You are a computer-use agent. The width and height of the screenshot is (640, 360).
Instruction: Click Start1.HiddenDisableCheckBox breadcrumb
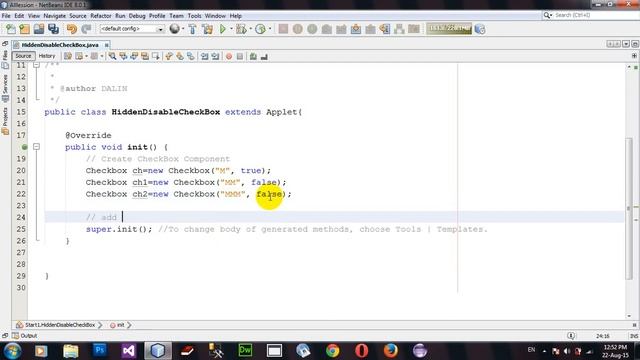(56, 325)
